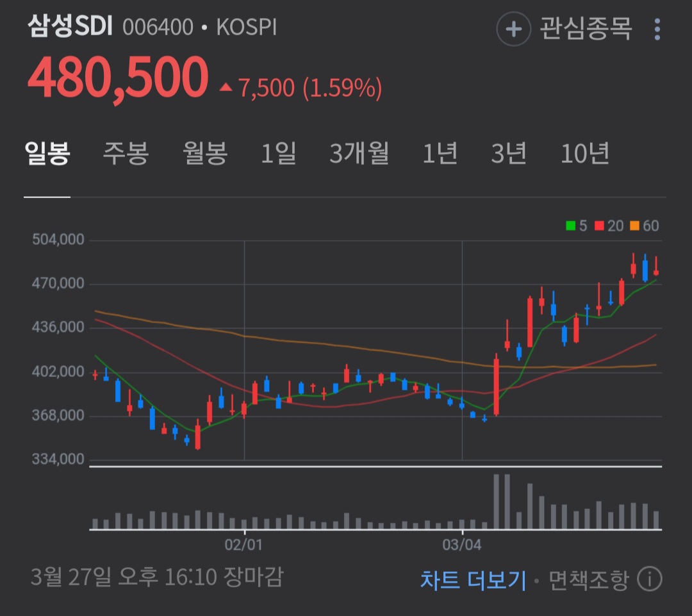Click the 삼성SDI stock name

point(70,26)
